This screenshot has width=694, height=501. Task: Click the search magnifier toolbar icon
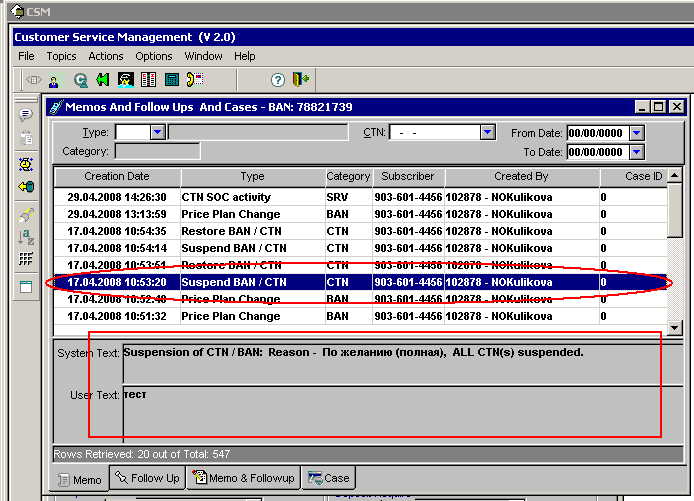pyautogui.click(x=81, y=80)
